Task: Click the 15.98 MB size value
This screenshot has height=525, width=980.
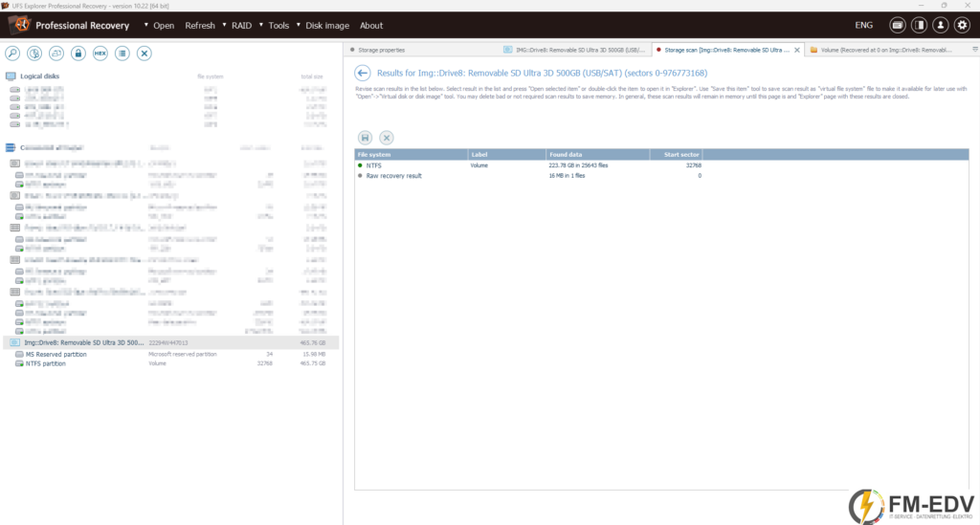Action: click(x=314, y=354)
